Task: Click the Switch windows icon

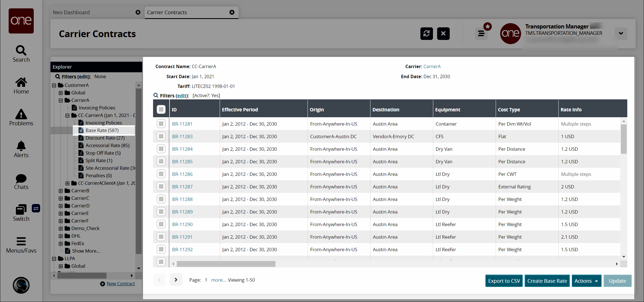Action: tap(21, 213)
